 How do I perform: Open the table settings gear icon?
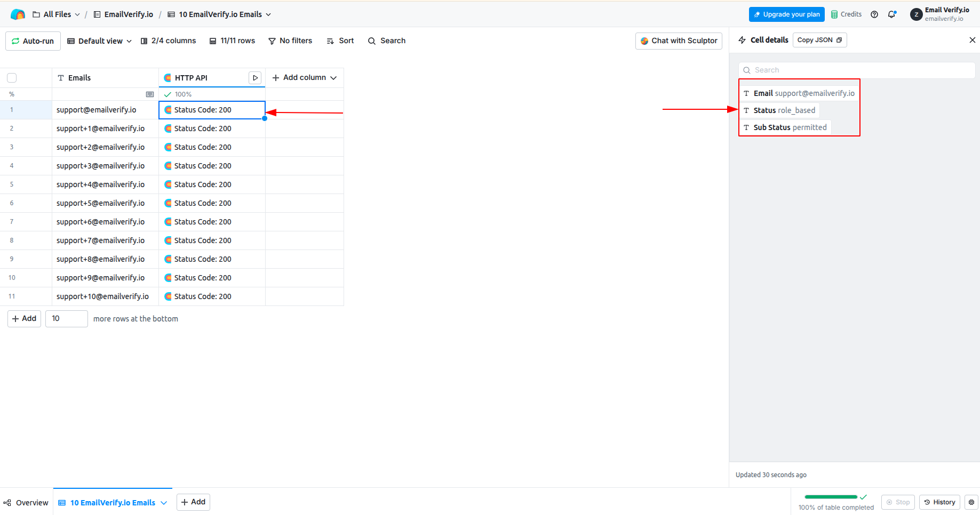pyautogui.click(x=971, y=502)
